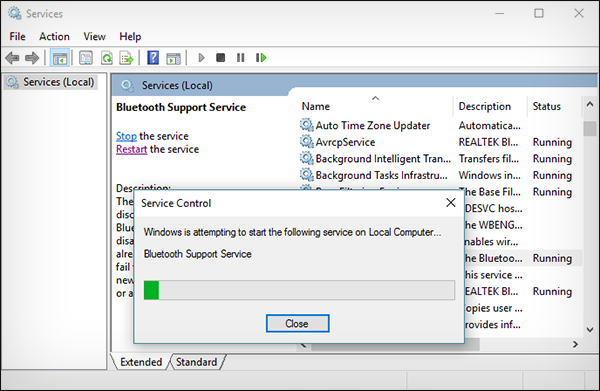Click the Automatica... description cell
600x391 pixels.
click(489, 125)
